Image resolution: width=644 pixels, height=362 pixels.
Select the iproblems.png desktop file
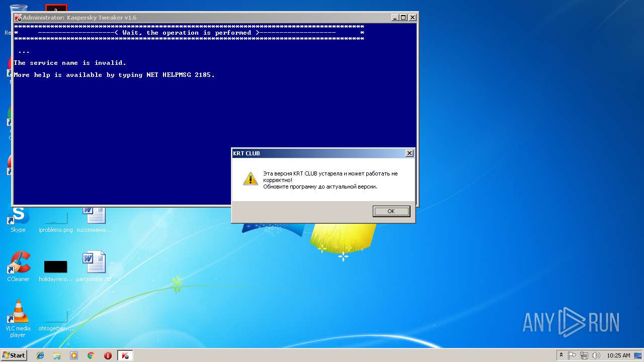[x=56, y=220]
